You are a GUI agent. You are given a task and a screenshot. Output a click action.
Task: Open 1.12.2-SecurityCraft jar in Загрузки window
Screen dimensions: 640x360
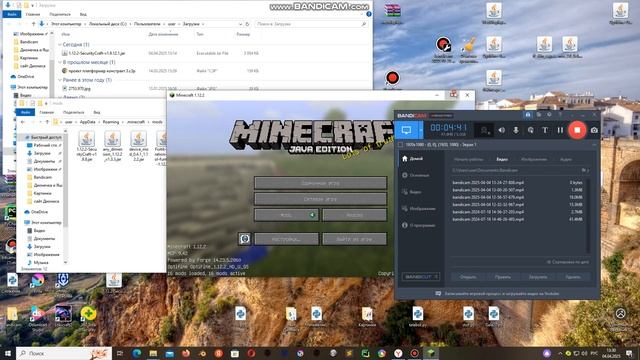[96, 53]
